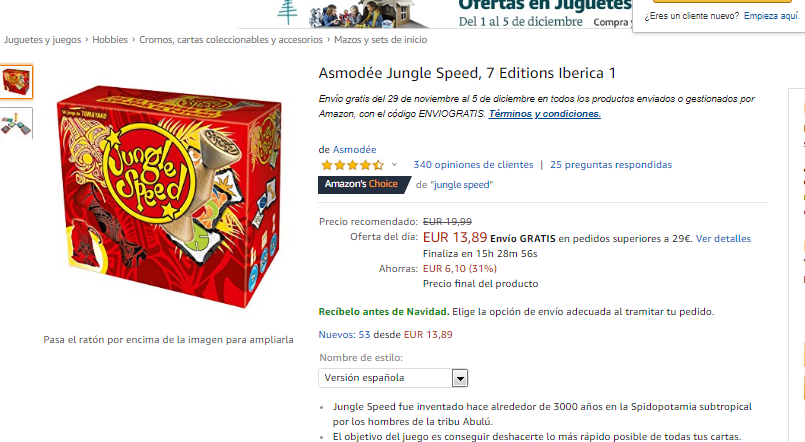Open 25 preguntas respondidas link
Image resolution: width=805 pixels, height=442 pixels.
click(x=611, y=165)
